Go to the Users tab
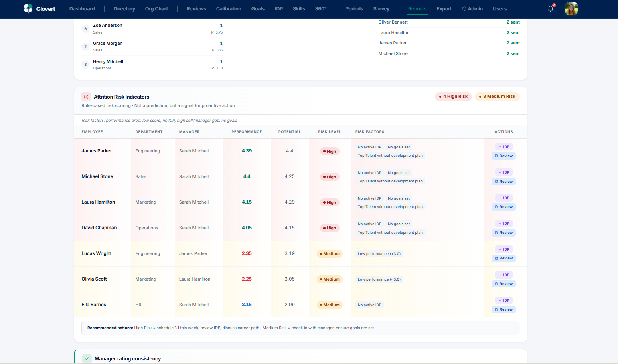 tap(500, 9)
